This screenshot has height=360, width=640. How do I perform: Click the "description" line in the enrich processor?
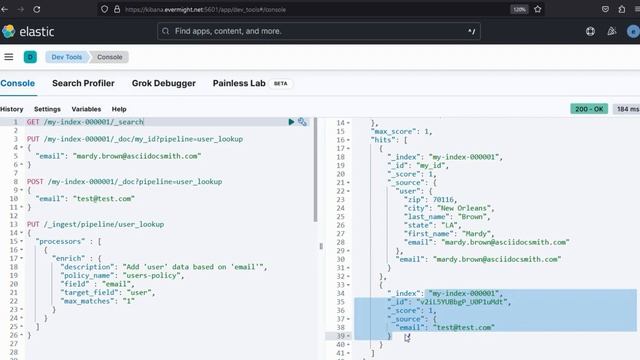(164, 267)
